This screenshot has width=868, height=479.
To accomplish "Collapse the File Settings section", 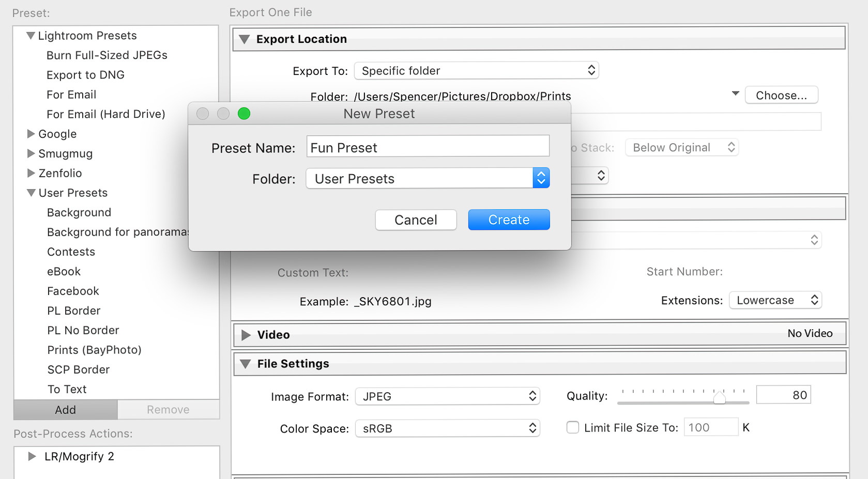I will tap(246, 364).
